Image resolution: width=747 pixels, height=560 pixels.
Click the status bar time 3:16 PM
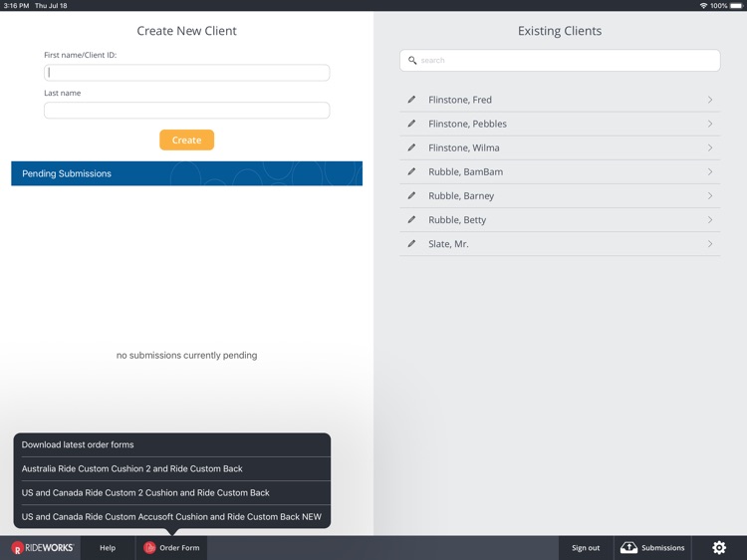click(x=16, y=6)
